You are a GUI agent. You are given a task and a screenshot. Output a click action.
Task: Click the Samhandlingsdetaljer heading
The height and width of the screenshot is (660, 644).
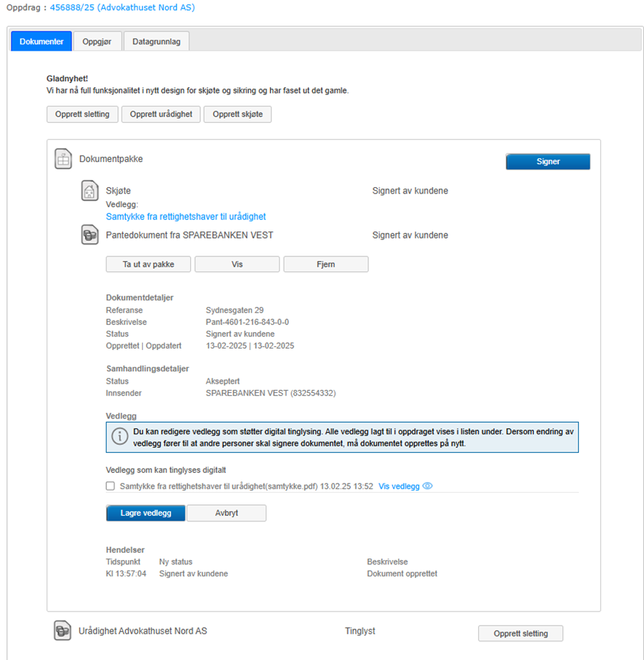click(147, 369)
